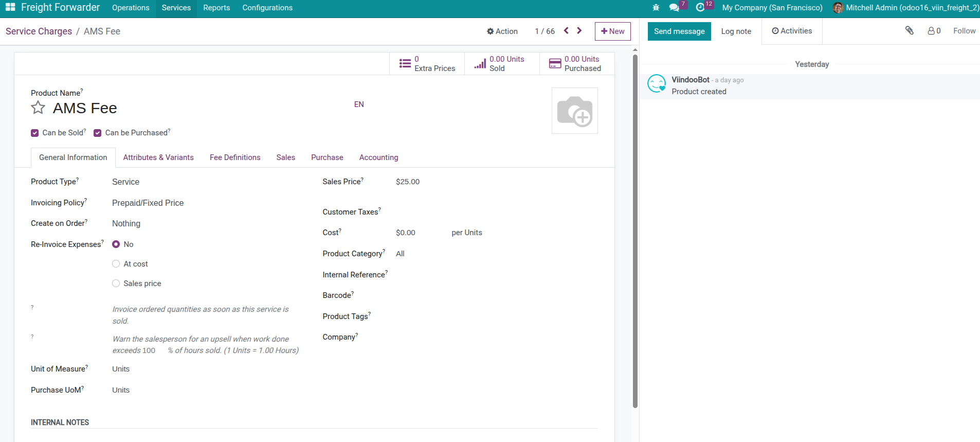
Task: Uncheck the Can be Sold checkbox
Action: (x=35, y=133)
